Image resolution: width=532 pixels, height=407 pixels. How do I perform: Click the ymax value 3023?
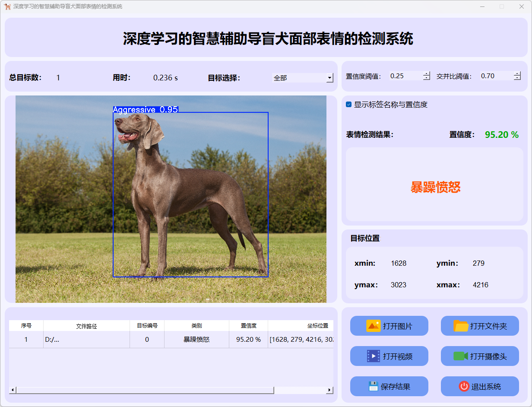399,285
